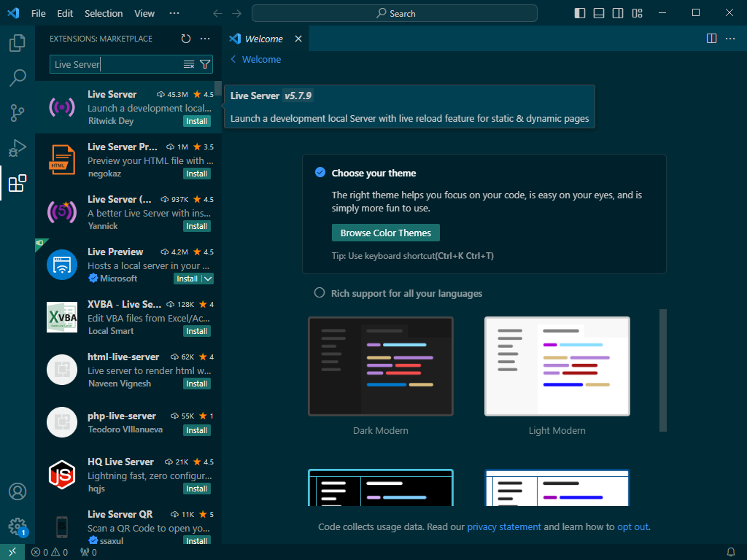Open errors and warnings problems indicator

pos(50,552)
